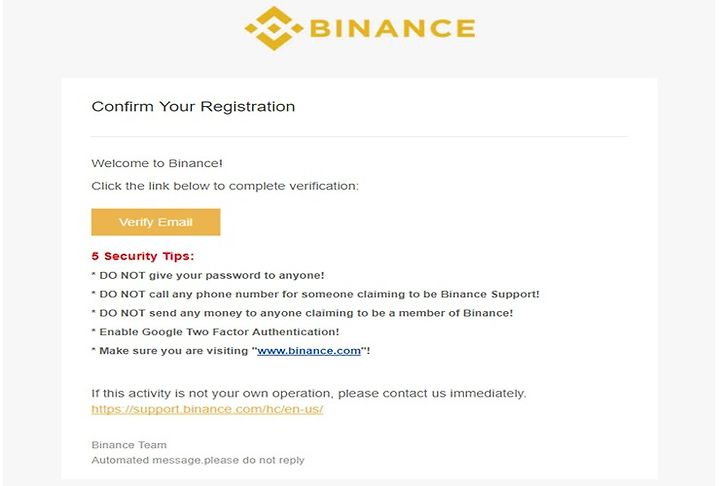The image size is (720, 486).
Task: Click the asterisk bullet before the password tip
Action: pos(93,274)
